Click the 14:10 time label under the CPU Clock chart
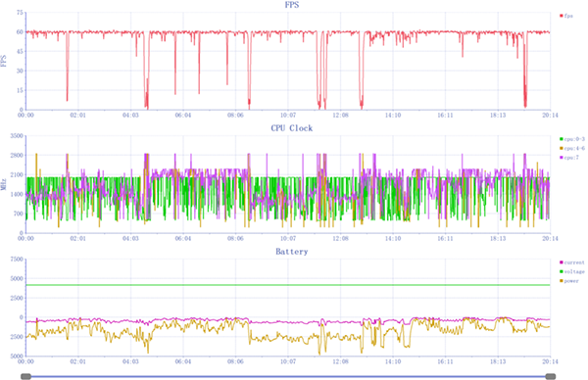The height and width of the screenshot is (380, 588). 393,238
